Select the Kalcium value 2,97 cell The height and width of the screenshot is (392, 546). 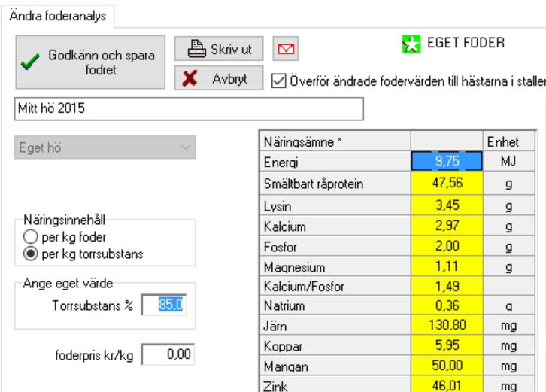[x=447, y=226]
